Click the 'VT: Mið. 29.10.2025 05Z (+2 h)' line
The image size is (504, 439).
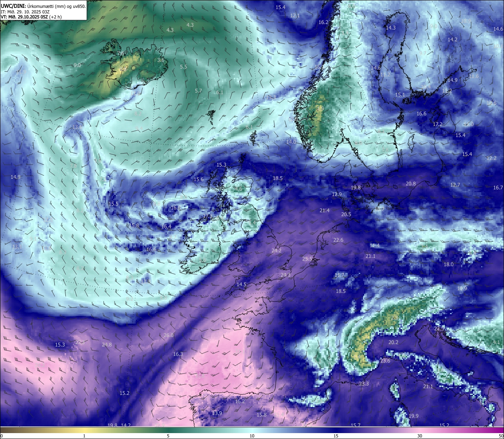[31, 17]
